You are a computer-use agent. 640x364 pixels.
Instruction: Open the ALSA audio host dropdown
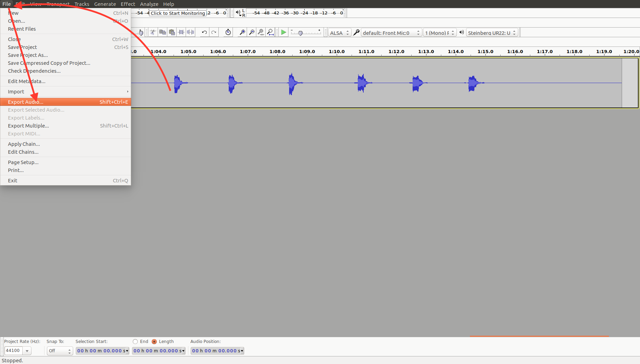[339, 33]
